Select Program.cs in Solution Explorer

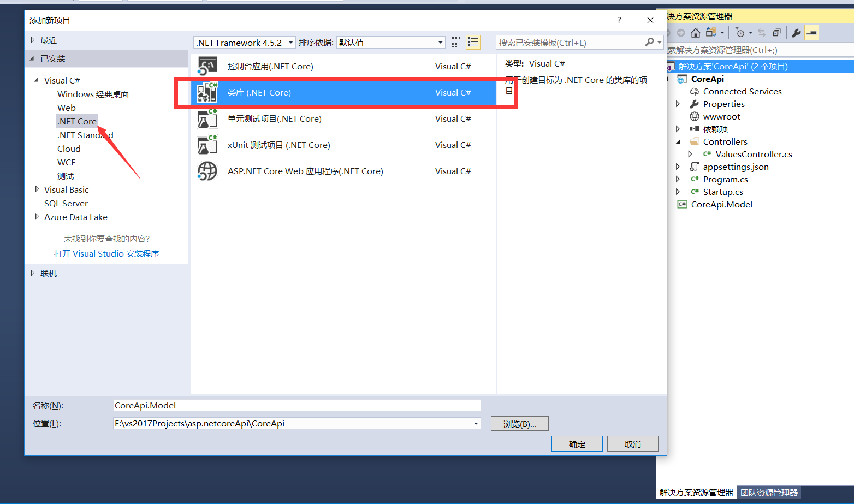coord(725,179)
